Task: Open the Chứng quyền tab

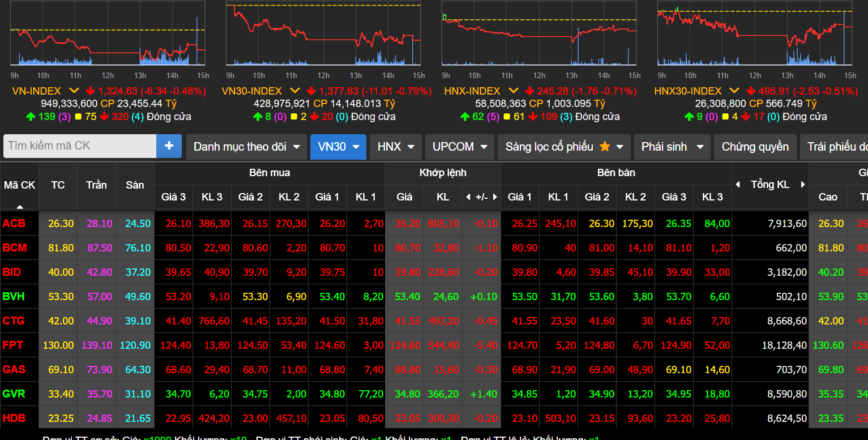Action: click(x=755, y=147)
